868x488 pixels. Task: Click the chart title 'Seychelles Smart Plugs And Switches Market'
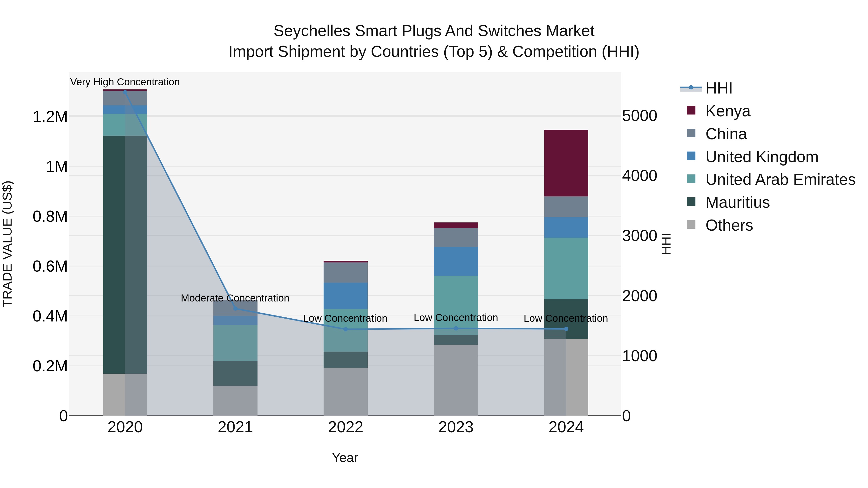(x=434, y=31)
